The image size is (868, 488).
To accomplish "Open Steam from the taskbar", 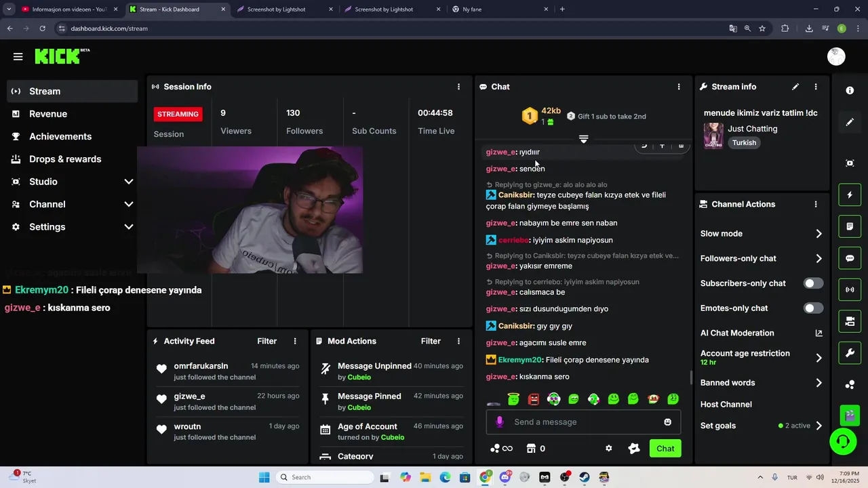I will click(x=584, y=477).
